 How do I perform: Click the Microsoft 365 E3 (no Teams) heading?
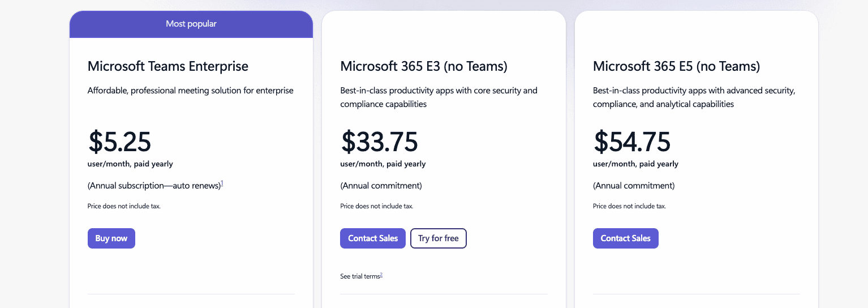point(424,66)
